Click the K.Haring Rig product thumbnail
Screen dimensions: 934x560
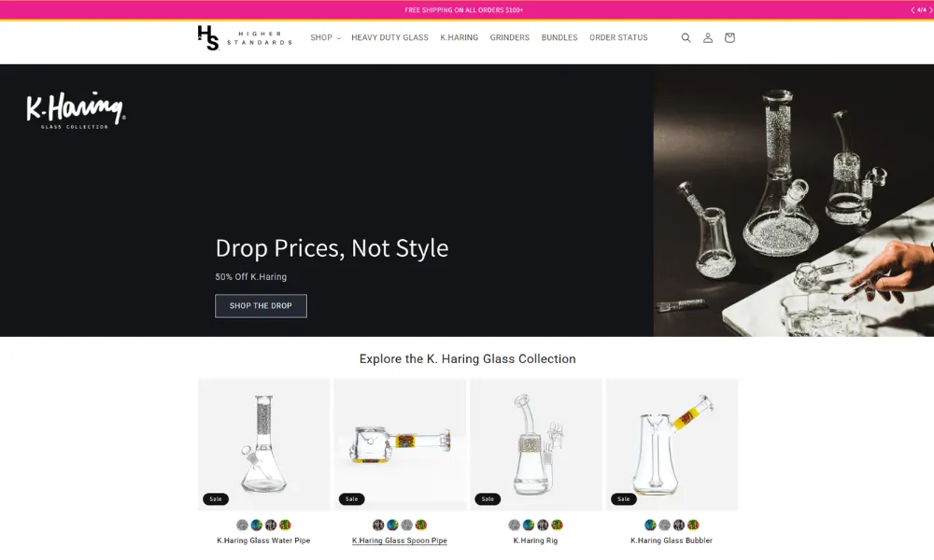[535, 443]
